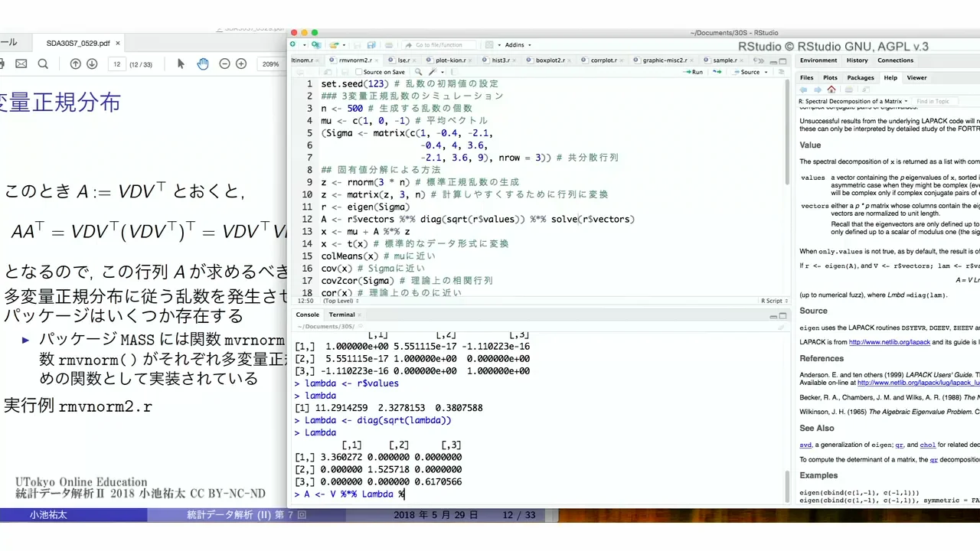
Task: Click the PDF zoom percentage field
Action: coord(269,64)
